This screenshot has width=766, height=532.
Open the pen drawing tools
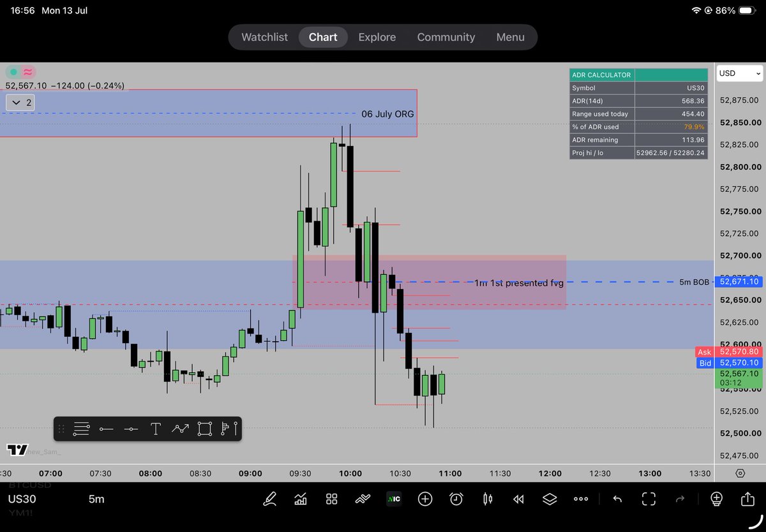(270, 499)
